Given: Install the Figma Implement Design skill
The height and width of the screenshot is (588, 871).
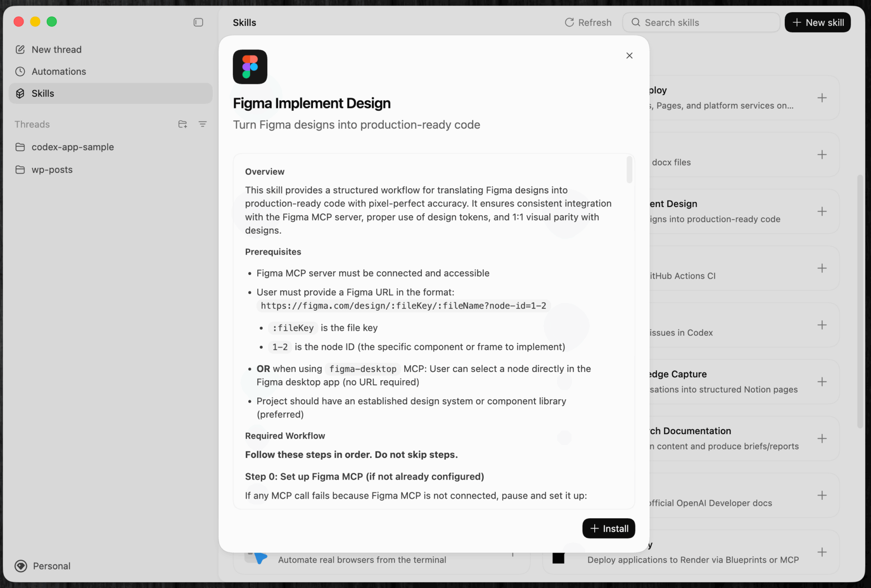Looking at the screenshot, I should tap(608, 529).
